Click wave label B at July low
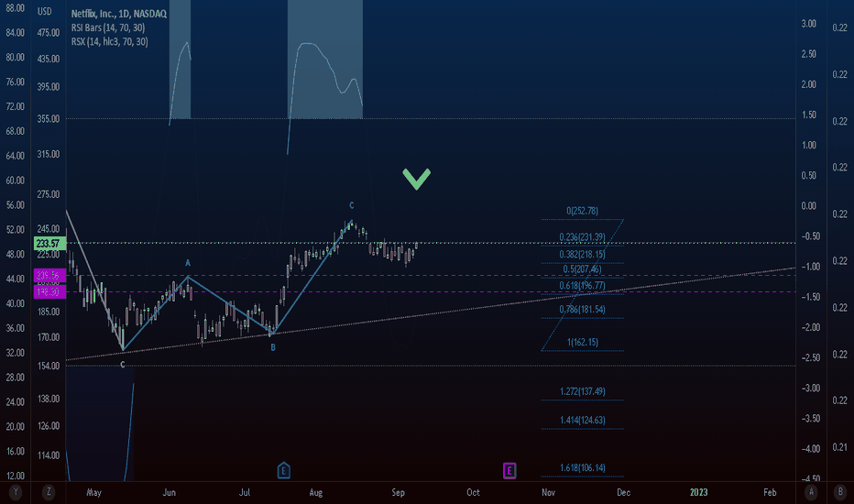 coord(273,347)
